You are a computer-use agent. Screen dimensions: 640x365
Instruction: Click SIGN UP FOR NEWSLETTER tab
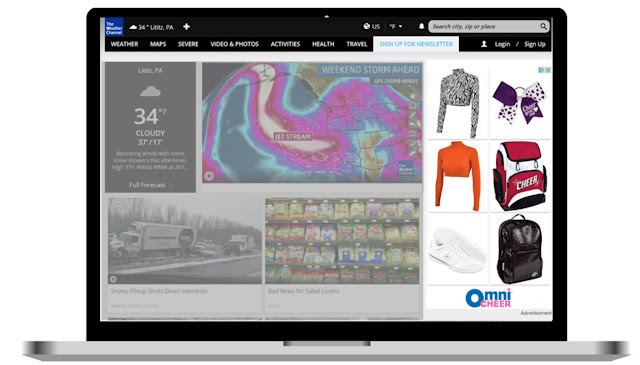(416, 44)
